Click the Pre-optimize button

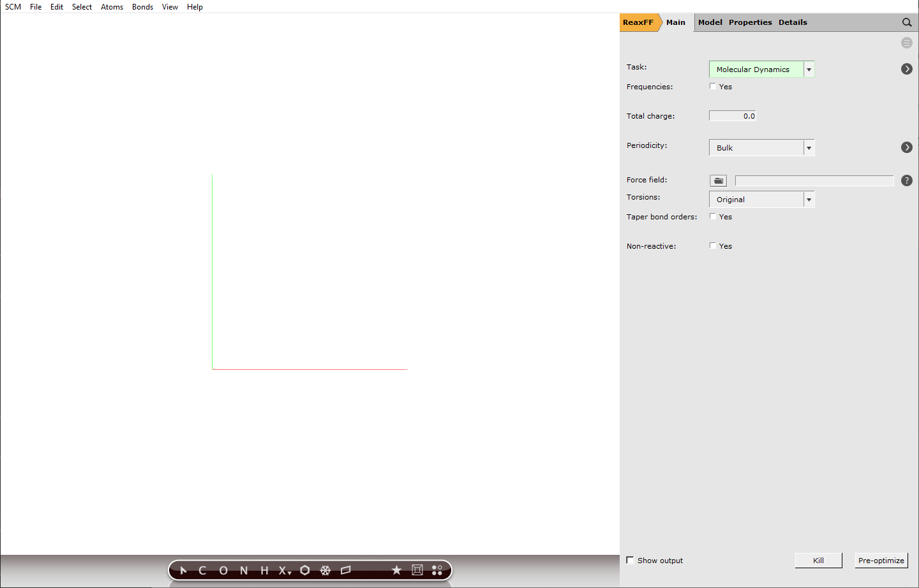[881, 561]
